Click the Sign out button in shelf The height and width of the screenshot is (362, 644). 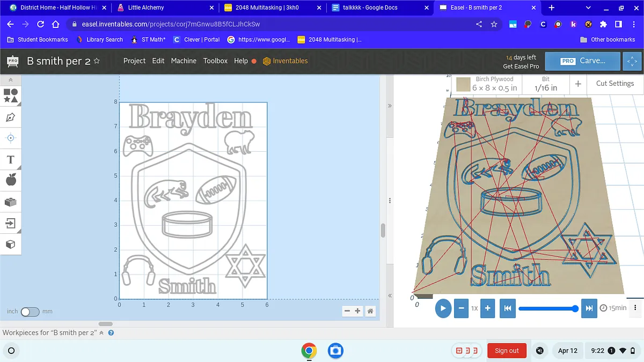[x=507, y=351]
